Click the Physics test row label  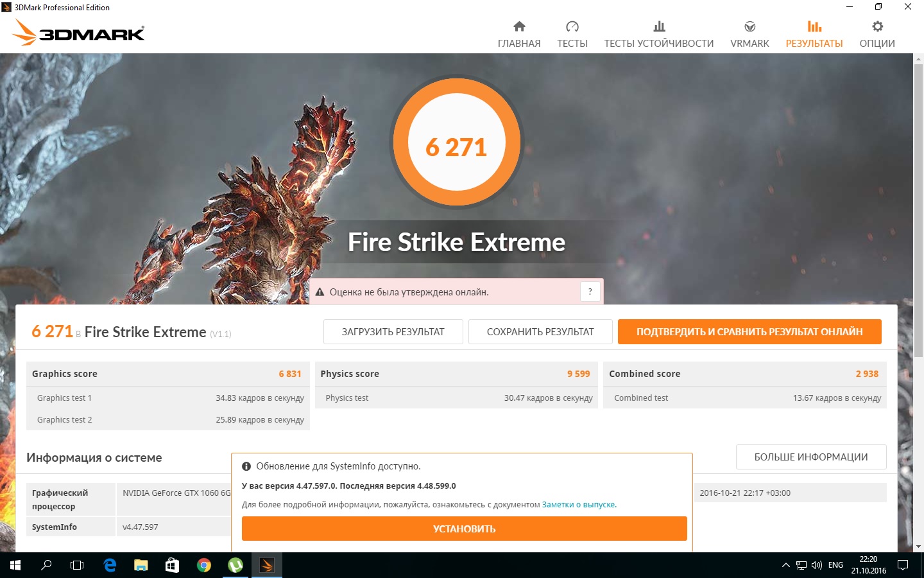(x=347, y=398)
